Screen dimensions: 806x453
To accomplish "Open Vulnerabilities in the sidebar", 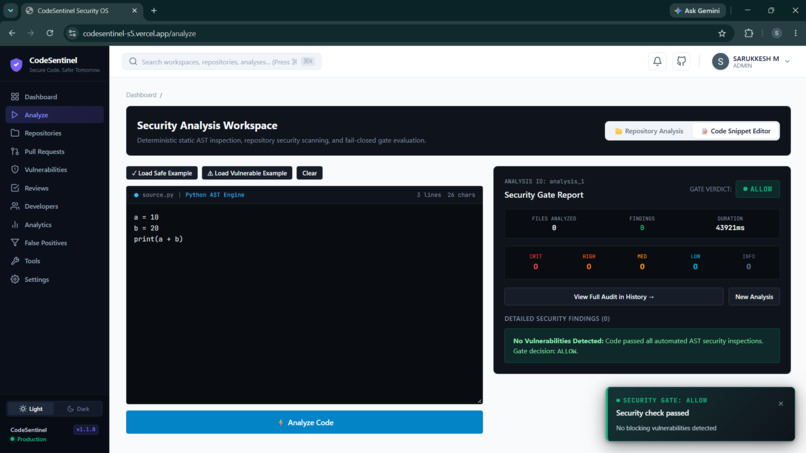I will 54,170.
